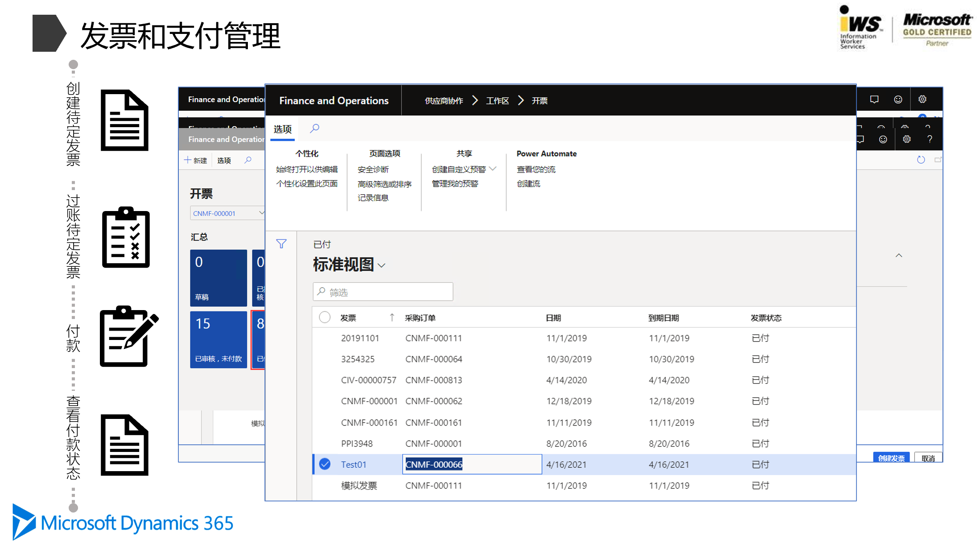Click 选项 in the left window's toolbar
Viewport: 980px width, 551px height.
pyautogui.click(x=224, y=160)
